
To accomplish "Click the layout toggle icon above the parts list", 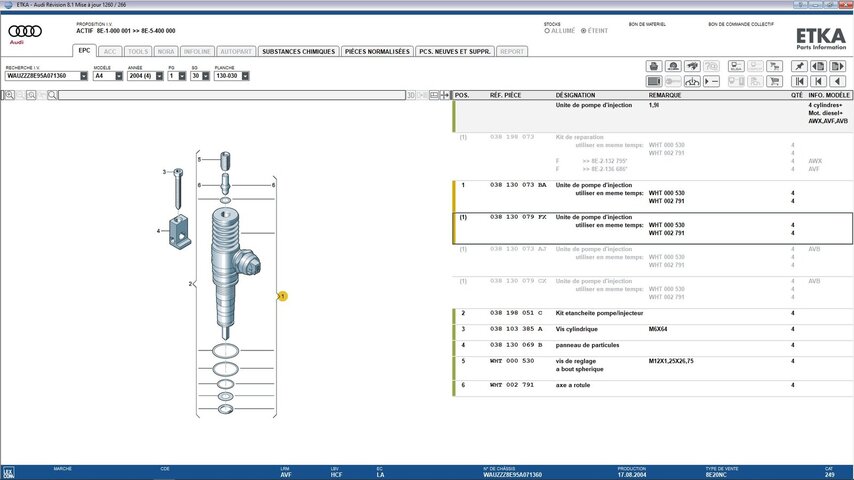I will tap(434, 95).
